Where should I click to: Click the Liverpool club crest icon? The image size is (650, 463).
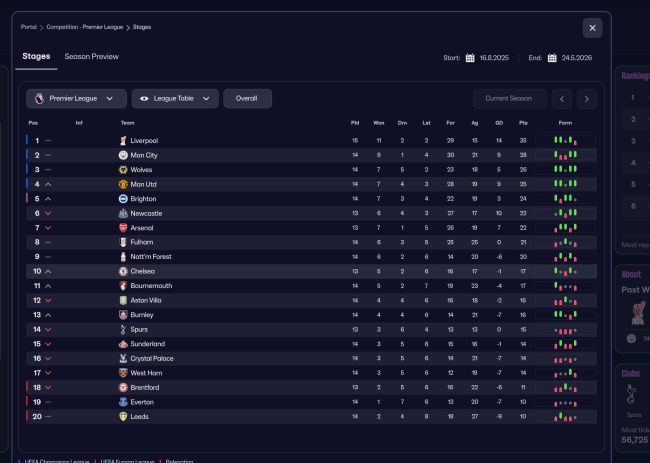[123, 141]
